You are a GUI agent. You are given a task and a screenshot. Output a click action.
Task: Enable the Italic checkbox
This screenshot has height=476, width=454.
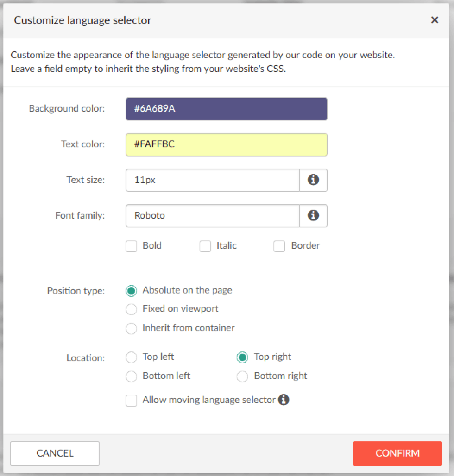click(205, 246)
